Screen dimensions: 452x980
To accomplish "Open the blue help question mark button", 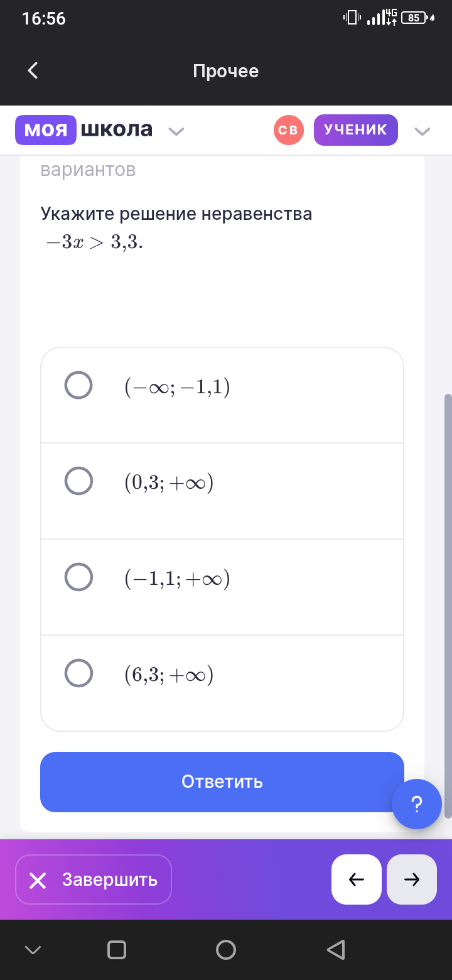I will click(417, 804).
